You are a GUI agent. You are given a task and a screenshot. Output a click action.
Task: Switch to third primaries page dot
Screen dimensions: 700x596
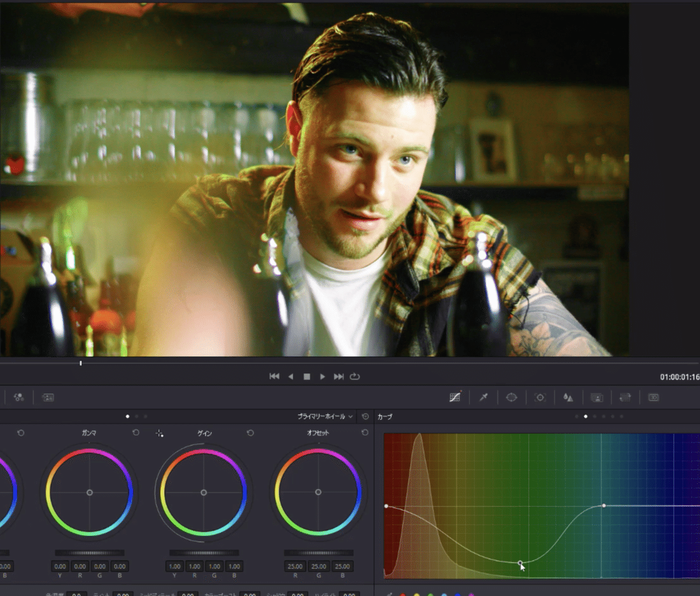145,416
